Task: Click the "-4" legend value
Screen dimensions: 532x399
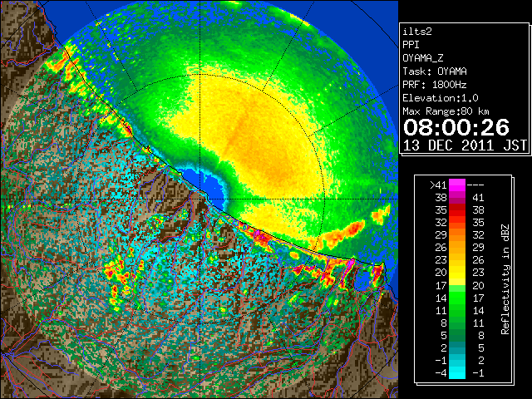Action: click(441, 373)
